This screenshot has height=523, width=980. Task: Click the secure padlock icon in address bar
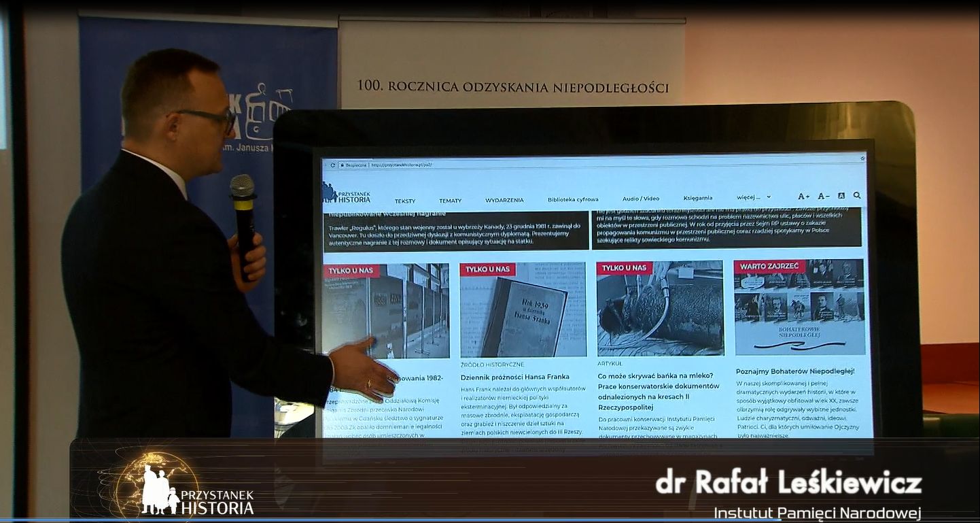tap(341, 165)
